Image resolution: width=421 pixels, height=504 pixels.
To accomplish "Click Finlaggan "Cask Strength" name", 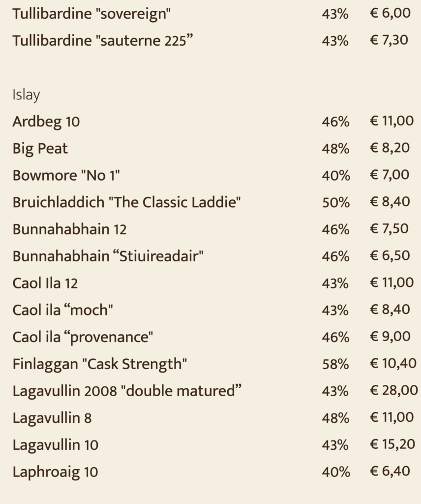I will tap(99, 365).
